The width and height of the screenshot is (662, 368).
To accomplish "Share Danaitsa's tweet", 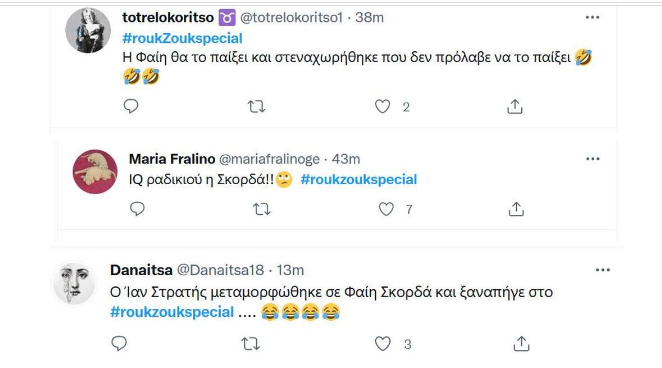I will click(521, 344).
